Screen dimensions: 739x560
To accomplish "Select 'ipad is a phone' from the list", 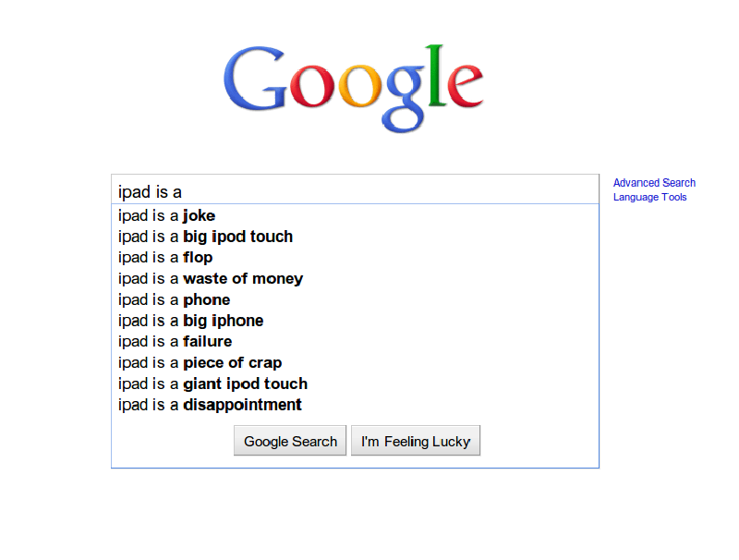I will [x=174, y=299].
